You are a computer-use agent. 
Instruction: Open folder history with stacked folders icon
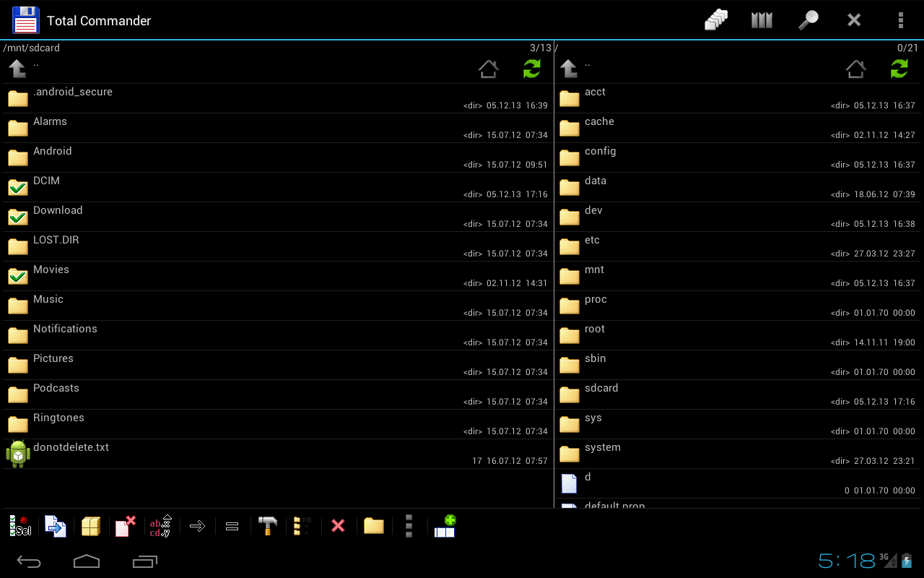pos(715,20)
